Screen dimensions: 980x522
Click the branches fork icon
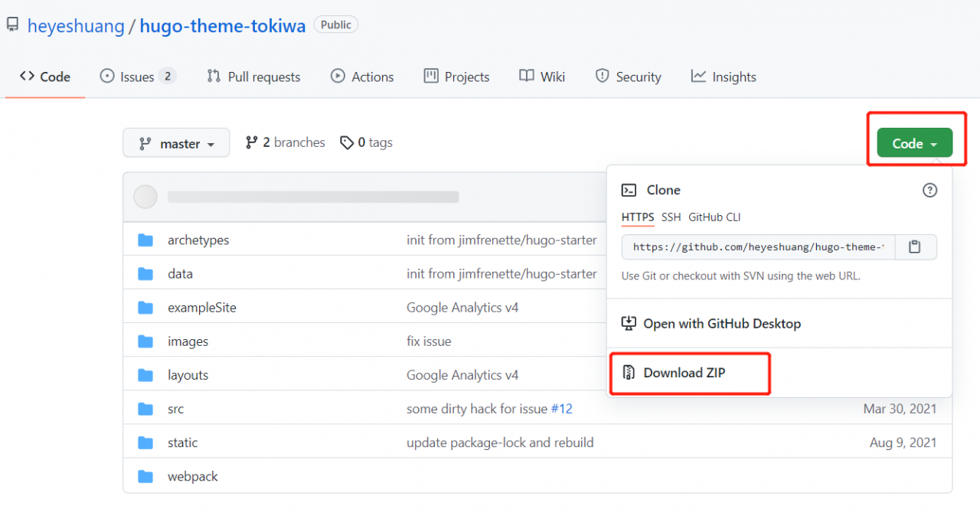click(251, 142)
